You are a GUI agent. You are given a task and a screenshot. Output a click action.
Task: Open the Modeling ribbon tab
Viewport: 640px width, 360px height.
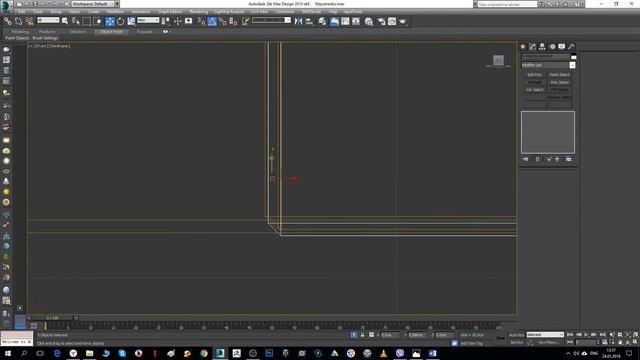point(20,31)
